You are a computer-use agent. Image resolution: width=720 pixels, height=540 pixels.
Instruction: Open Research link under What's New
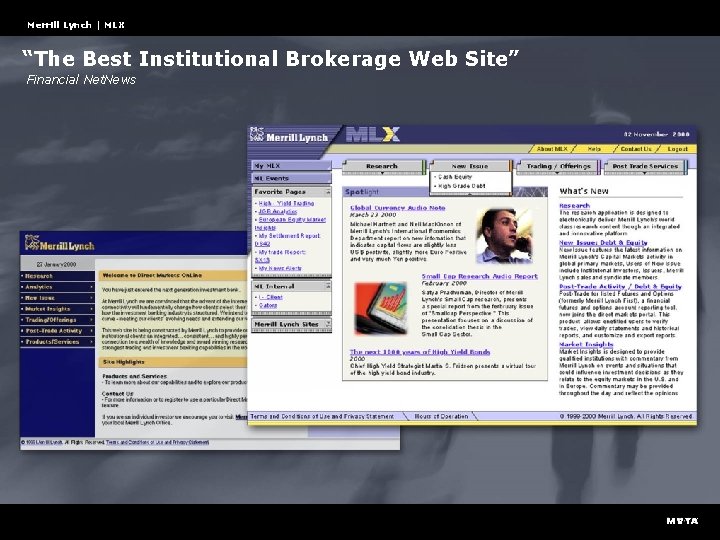[574, 205]
